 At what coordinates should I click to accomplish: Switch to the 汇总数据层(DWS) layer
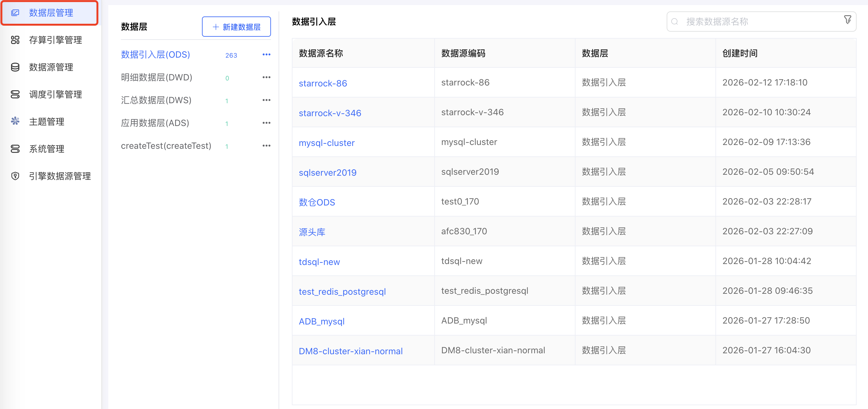pos(156,100)
